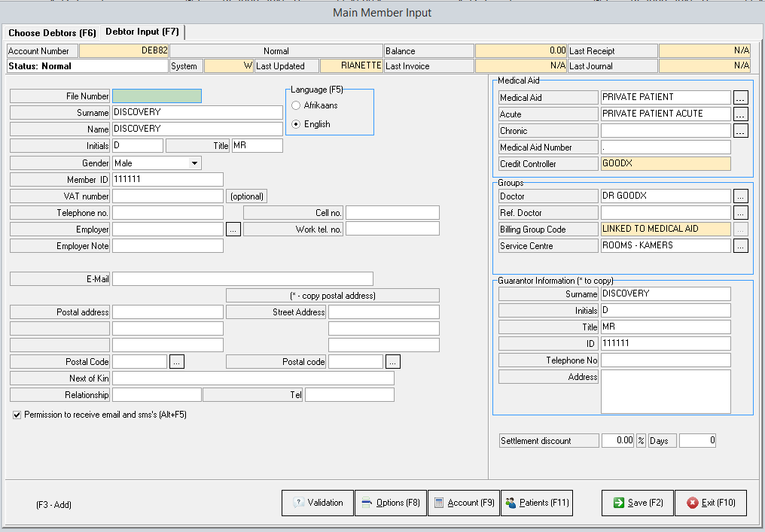The height and width of the screenshot is (532, 765).
Task: Click the Validation button with question icon
Action: coord(317,503)
